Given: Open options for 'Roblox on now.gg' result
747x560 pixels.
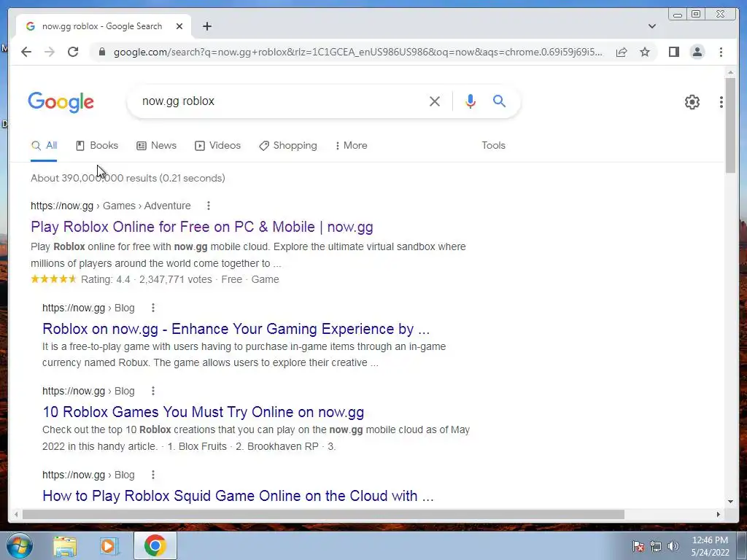Looking at the screenshot, I should click(x=153, y=308).
